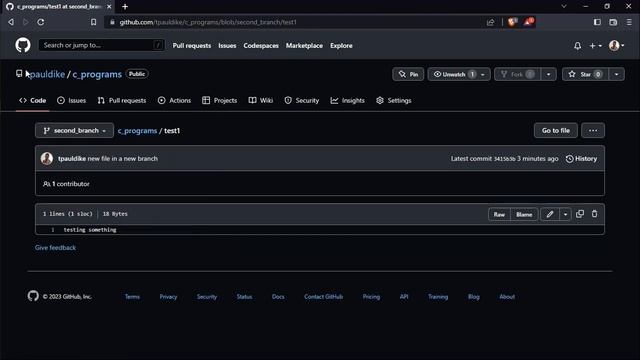This screenshot has height=360, width=640.
Task: Focus the Search or jump to field
Action: click(101, 45)
